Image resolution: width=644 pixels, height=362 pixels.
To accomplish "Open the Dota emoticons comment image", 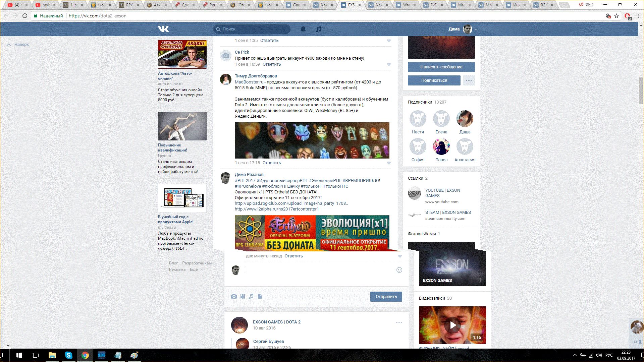I will coord(312,140).
